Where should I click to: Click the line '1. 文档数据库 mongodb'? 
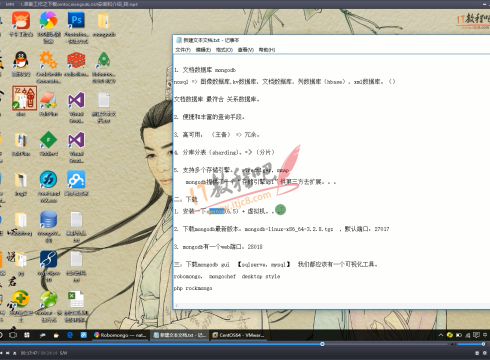coord(205,70)
